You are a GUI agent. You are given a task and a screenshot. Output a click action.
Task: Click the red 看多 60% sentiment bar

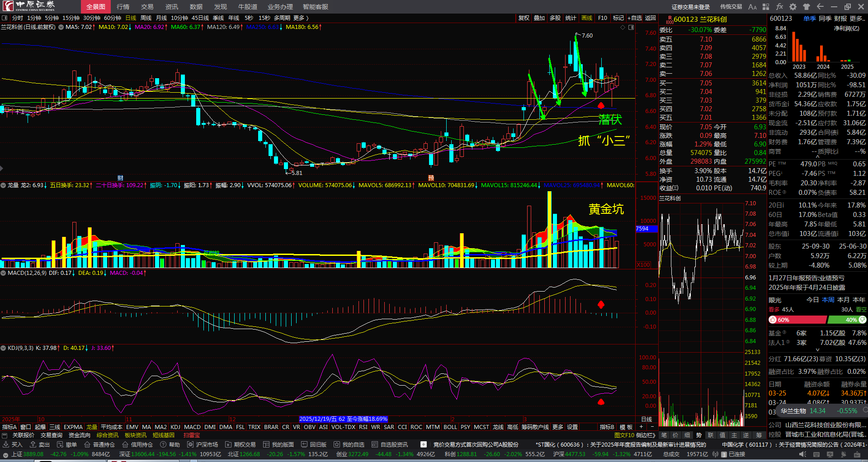[797, 320]
